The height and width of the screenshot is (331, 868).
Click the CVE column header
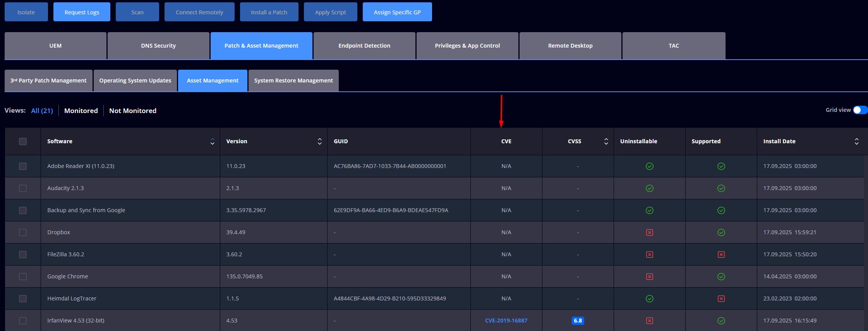coord(506,141)
